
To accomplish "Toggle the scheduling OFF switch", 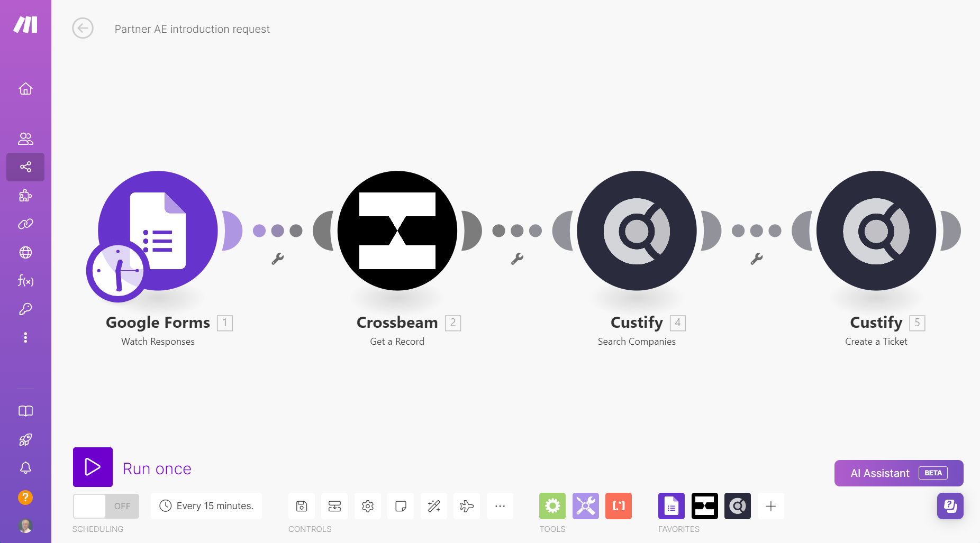I will point(106,506).
